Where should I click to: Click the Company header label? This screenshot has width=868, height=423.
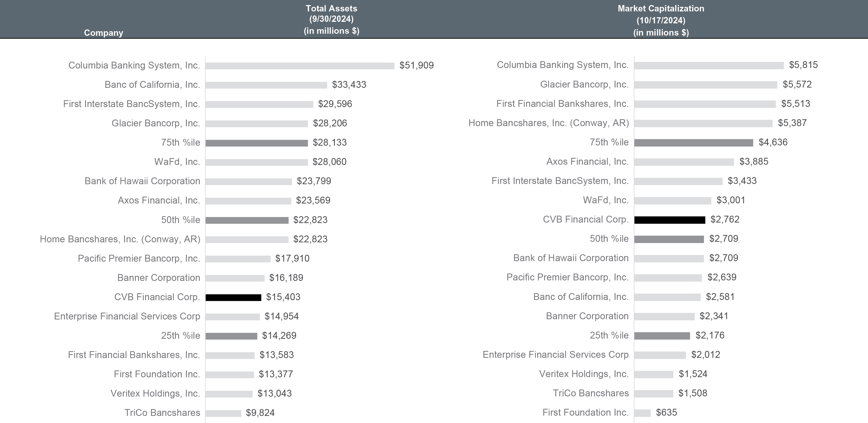[x=103, y=33]
